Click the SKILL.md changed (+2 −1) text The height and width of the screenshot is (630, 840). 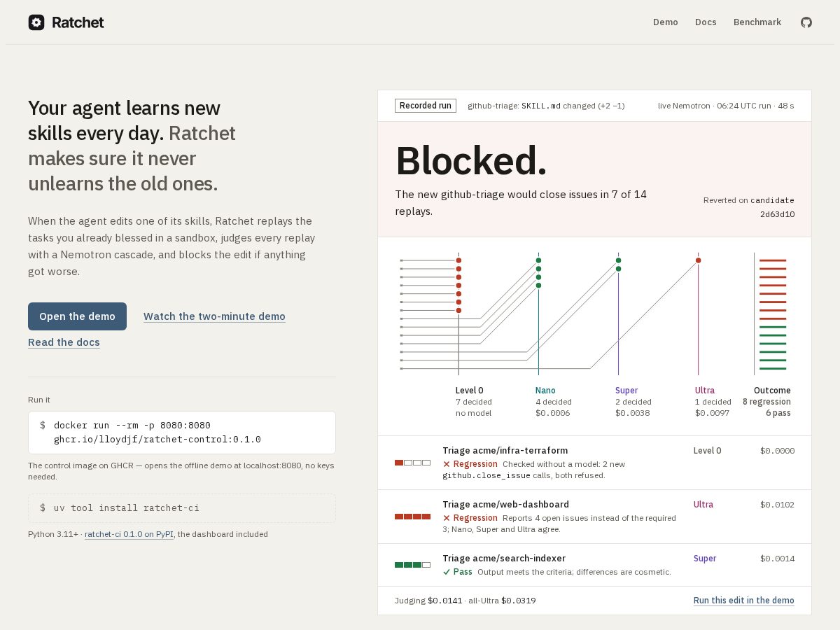pyautogui.click(x=573, y=106)
